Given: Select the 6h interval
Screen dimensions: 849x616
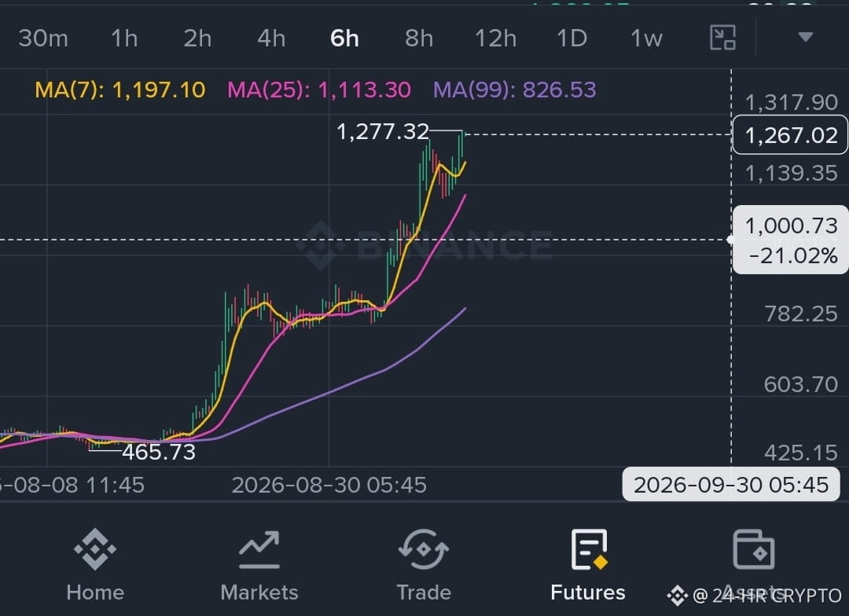Looking at the screenshot, I should point(344,38).
